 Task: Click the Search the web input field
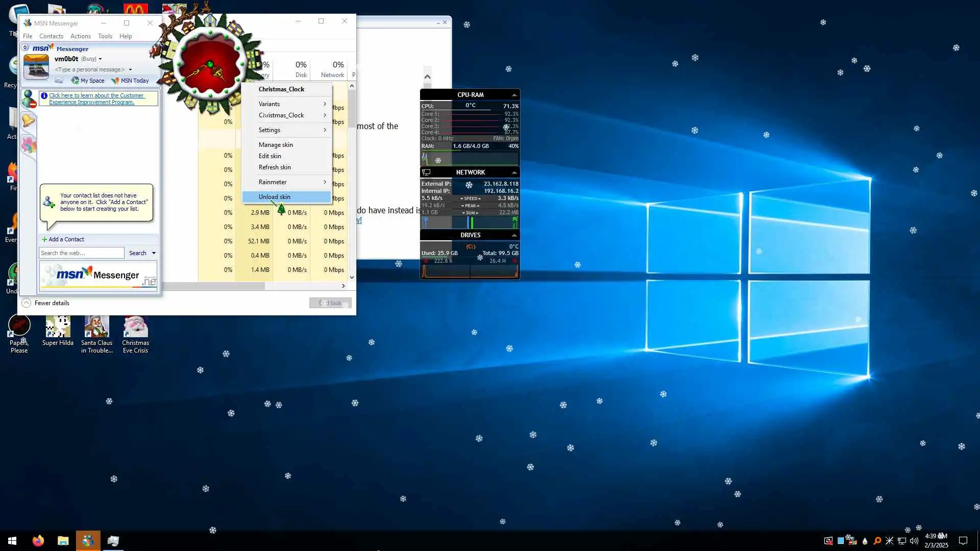coord(81,253)
